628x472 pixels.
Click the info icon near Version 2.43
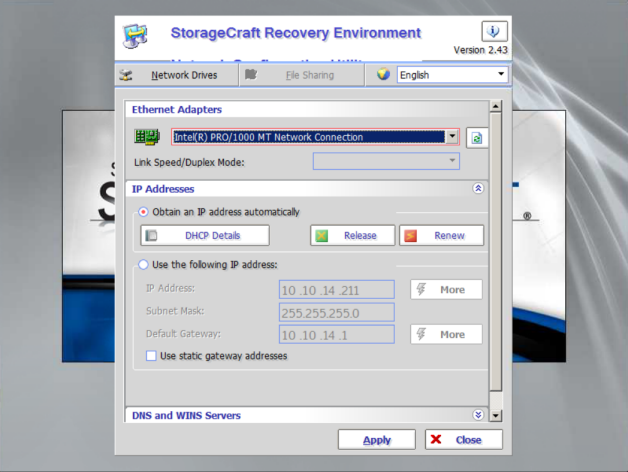(x=494, y=31)
